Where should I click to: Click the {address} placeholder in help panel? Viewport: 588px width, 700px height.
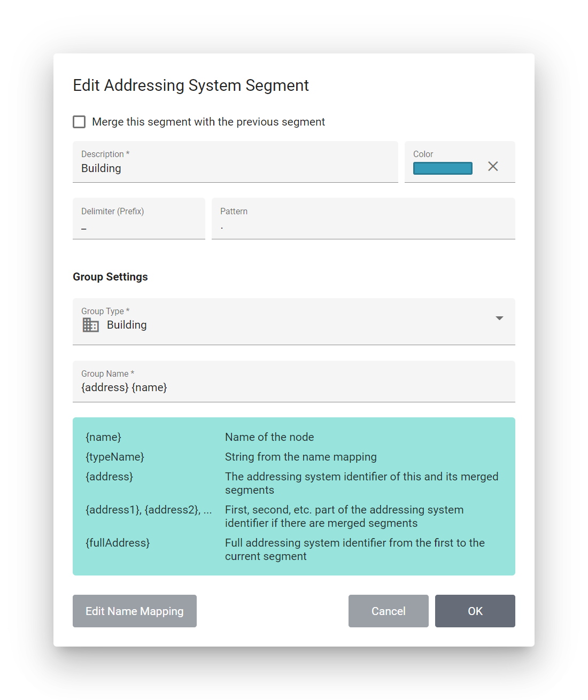pos(110,477)
